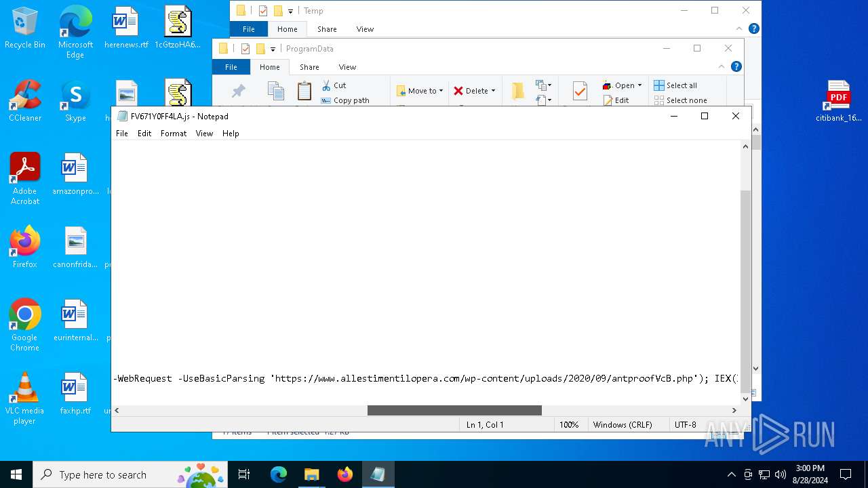The image size is (868, 488).
Task: Open Microsoft Edge desktop shortcut
Action: point(75,33)
